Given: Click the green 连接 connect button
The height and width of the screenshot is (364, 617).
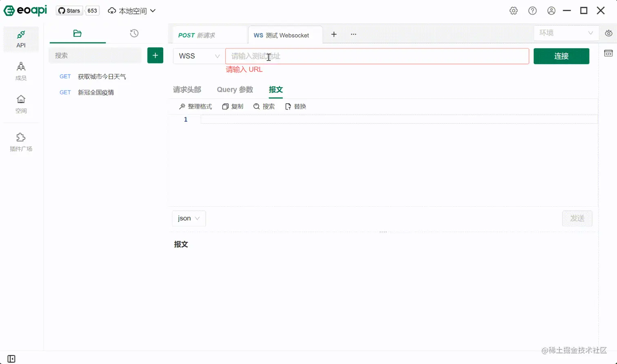Looking at the screenshot, I should pos(561,56).
